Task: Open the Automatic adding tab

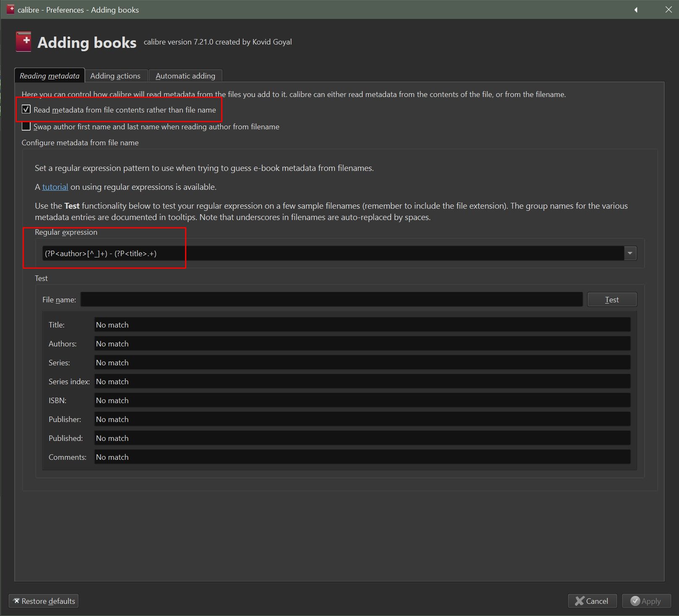Action: 185,76
